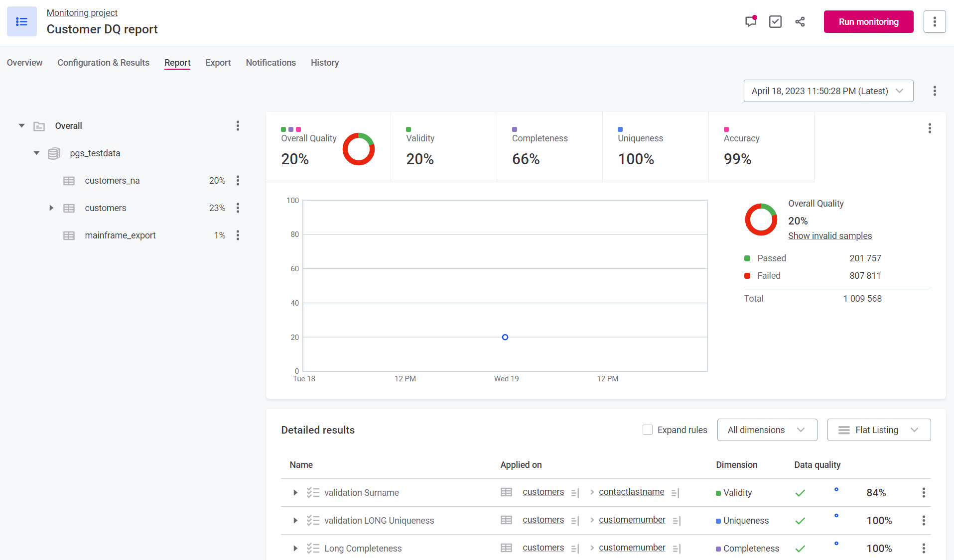Open the Flat Listing view dropdown
Screen dimensions: 954x560
coord(878,430)
